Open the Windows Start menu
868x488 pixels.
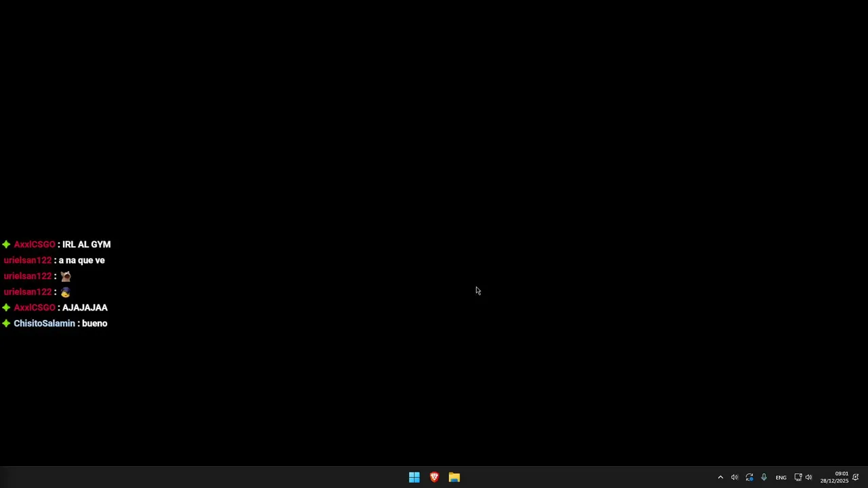414,477
